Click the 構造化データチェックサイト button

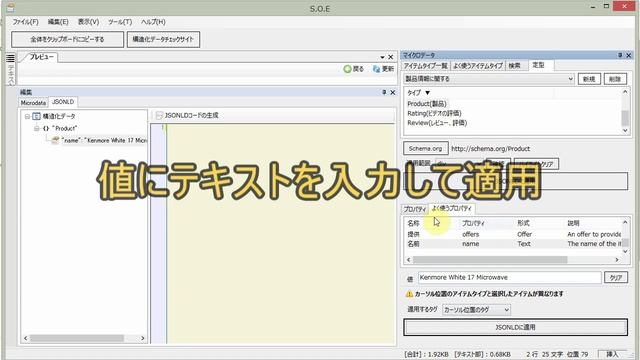click(x=163, y=40)
